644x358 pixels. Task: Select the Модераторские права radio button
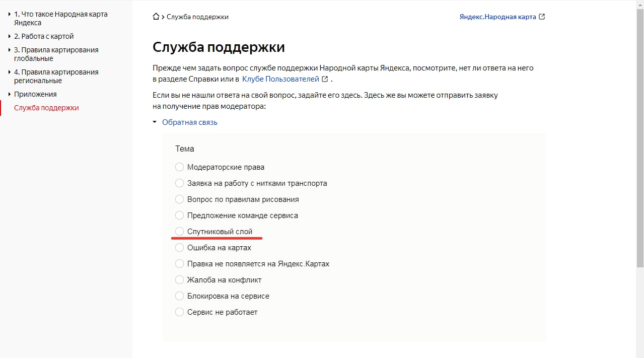tap(179, 167)
